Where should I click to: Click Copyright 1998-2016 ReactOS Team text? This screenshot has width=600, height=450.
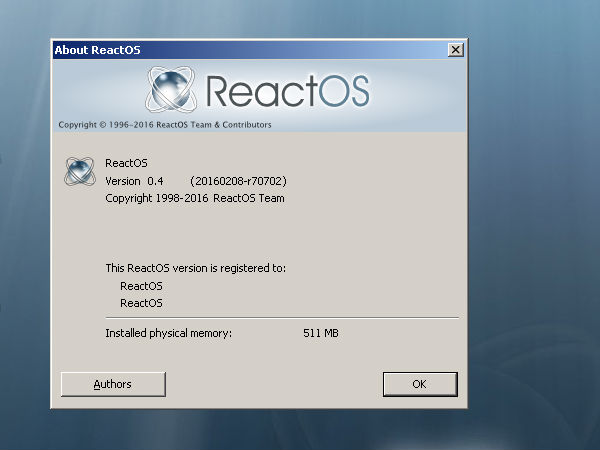(195, 198)
